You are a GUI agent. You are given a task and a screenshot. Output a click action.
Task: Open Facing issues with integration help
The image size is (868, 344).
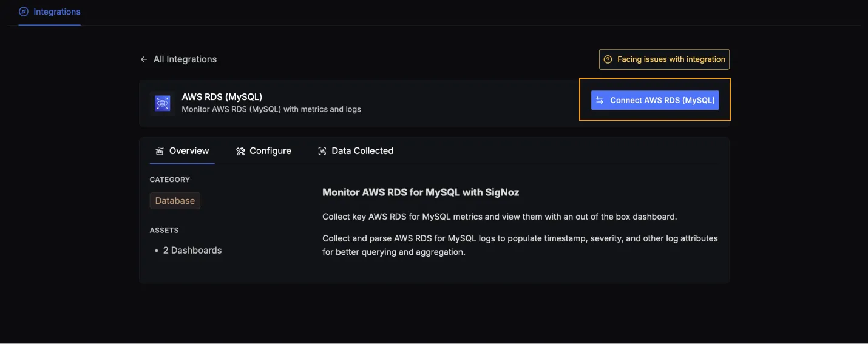(664, 59)
